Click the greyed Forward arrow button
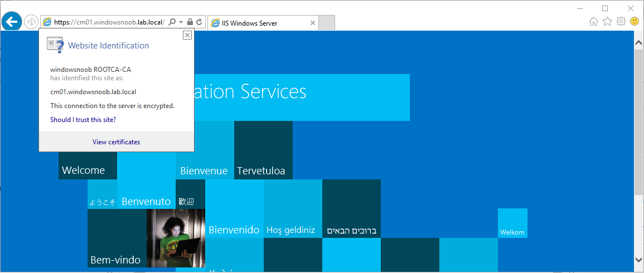Viewport: 644px width, 273px height. click(x=31, y=22)
